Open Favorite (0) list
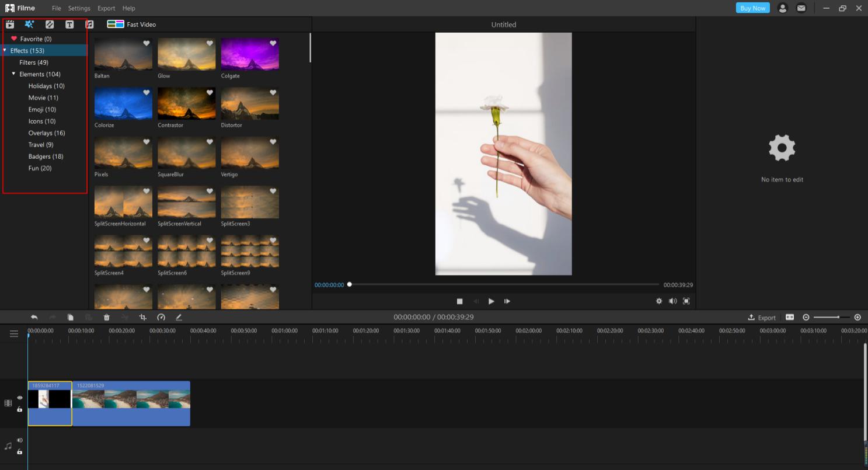Viewport: 868px width, 470px height. 36,39
